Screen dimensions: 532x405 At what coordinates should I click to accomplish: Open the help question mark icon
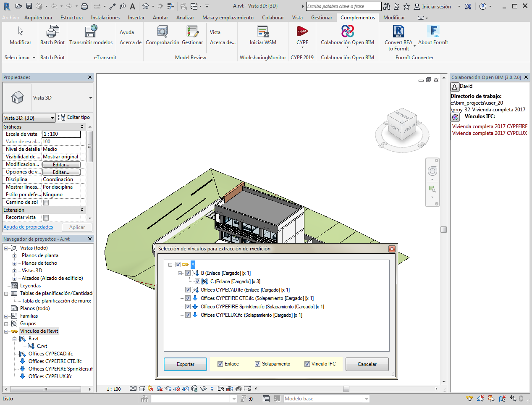click(x=483, y=6)
